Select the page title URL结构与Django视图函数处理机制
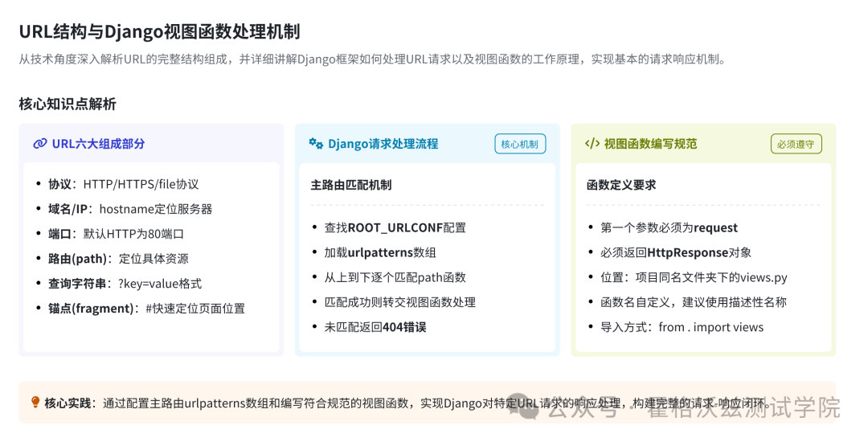 (x=159, y=31)
